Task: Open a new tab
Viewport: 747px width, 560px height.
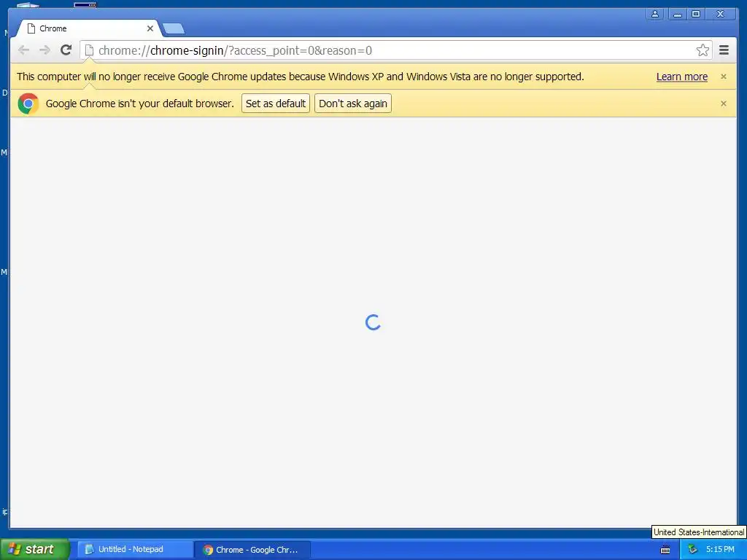Action: tap(174, 29)
